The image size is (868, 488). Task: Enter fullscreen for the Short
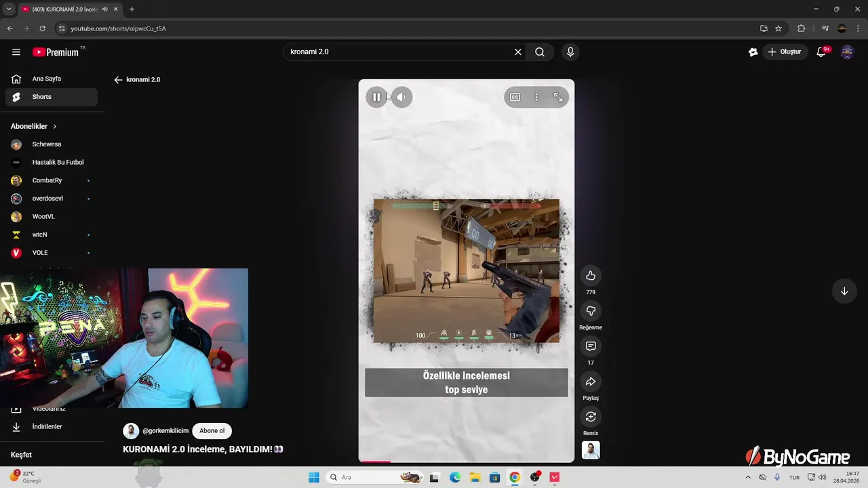tap(558, 97)
